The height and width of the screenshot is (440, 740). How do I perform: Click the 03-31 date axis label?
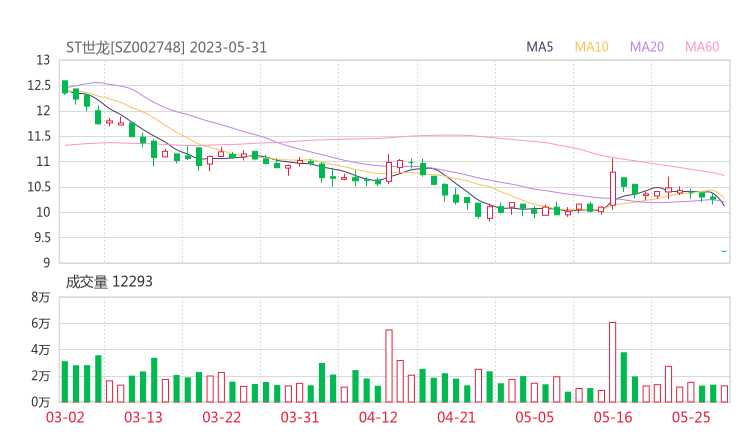[300, 417]
